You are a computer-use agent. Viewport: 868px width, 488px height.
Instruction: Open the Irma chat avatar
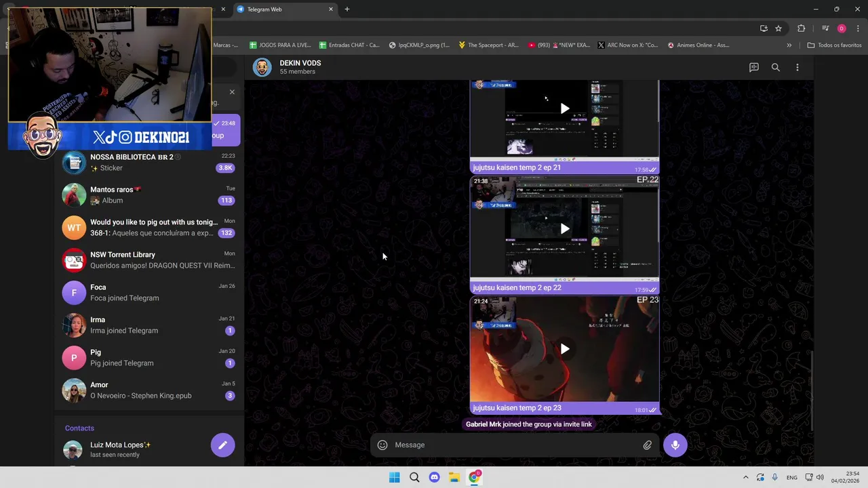74,325
